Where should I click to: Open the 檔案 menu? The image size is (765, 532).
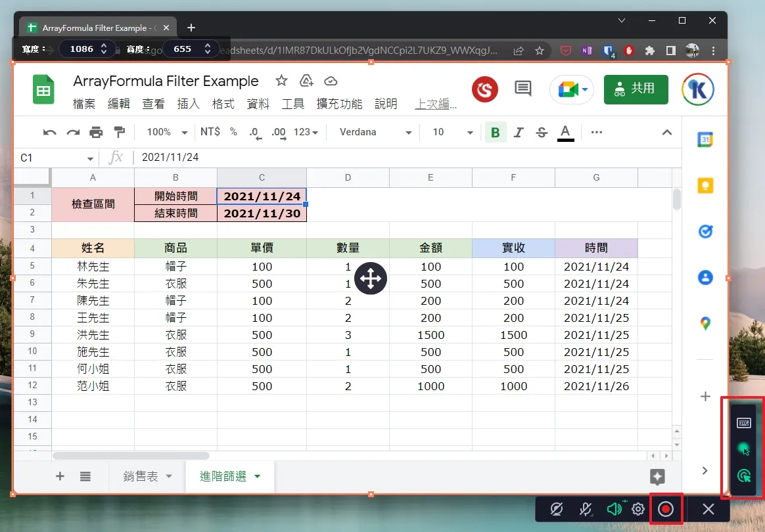[x=84, y=104]
